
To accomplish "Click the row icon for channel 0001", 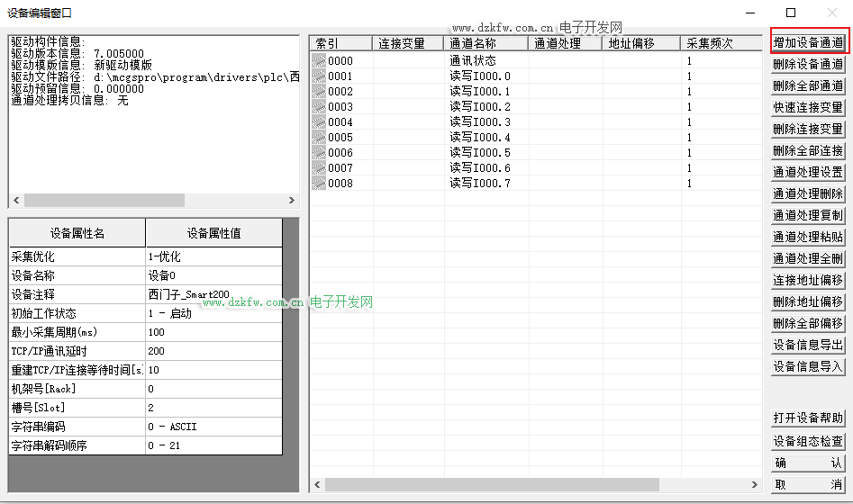I will pyautogui.click(x=318, y=76).
